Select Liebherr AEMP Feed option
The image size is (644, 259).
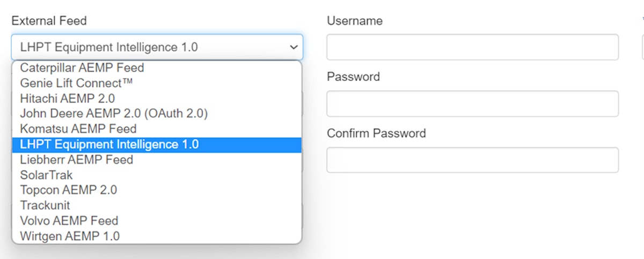[77, 160]
